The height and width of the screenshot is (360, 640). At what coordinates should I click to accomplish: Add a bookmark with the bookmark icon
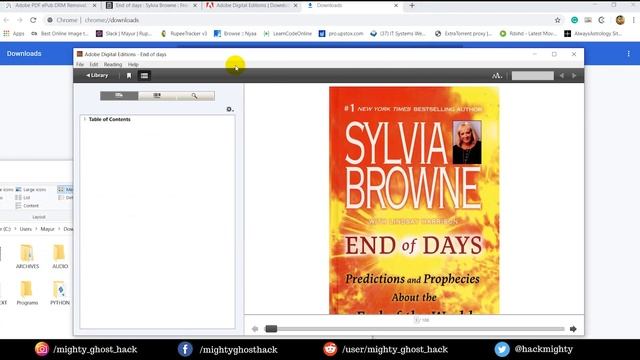pyautogui.click(x=129, y=76)
